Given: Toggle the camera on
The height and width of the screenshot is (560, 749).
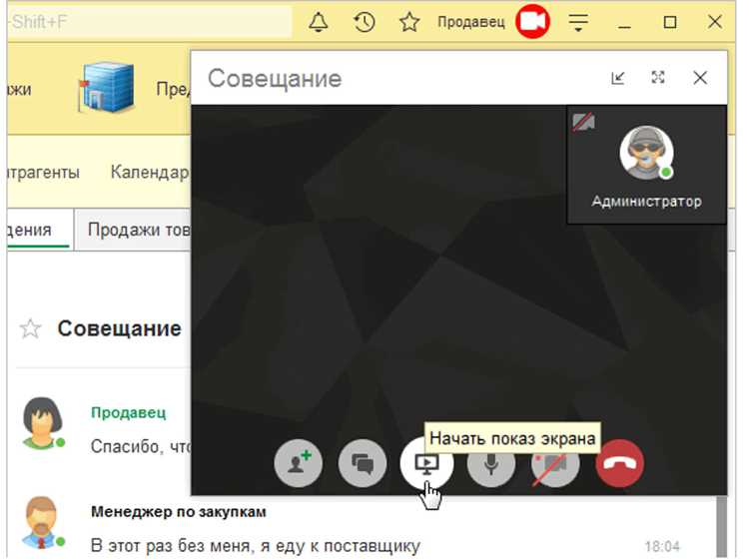Looking at the screenshot, I should tap(555, 463).
